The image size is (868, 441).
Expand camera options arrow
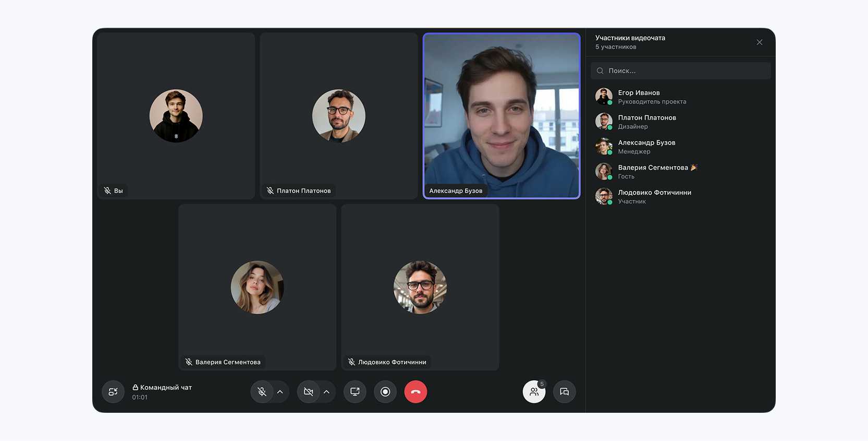pos(326,392)
